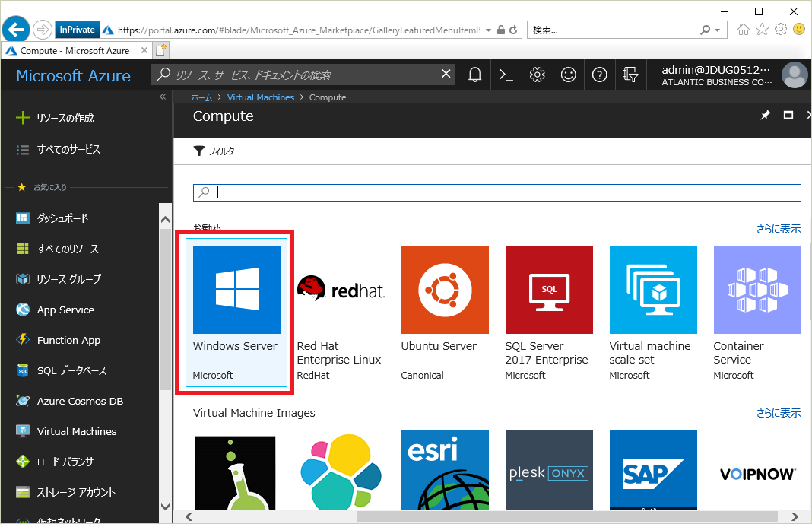This screenshot has height=524, width=812.
Task: Click the browser 検索 search field
Action: [612, 30]
